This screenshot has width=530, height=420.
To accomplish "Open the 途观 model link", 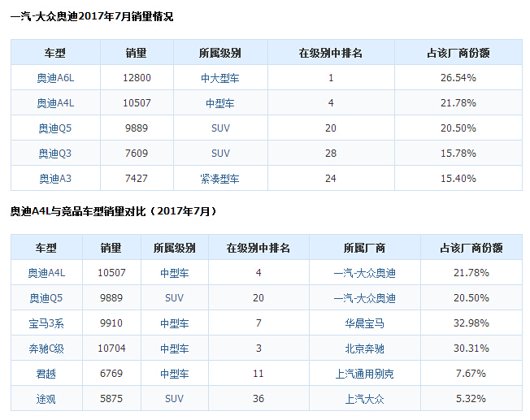I will pyautogui.click(x=46, y=399).
